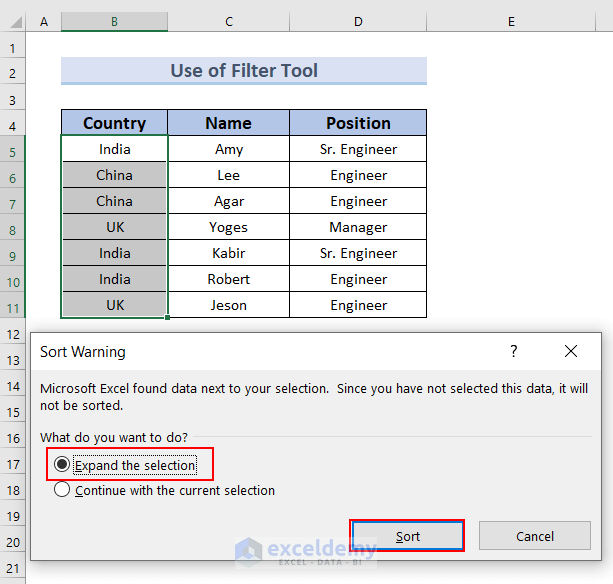Click the fill handle of selected range
This screenshot has width=613, height=584.
tap(167, 317)
